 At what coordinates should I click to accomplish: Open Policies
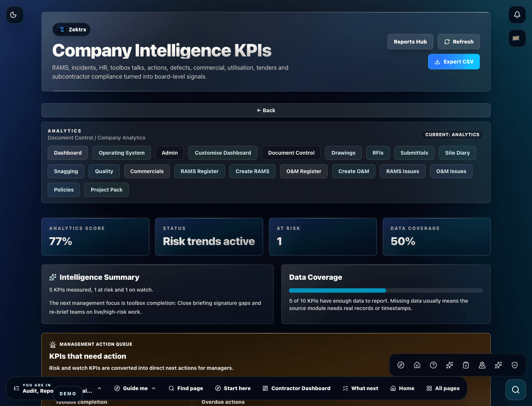64,190
